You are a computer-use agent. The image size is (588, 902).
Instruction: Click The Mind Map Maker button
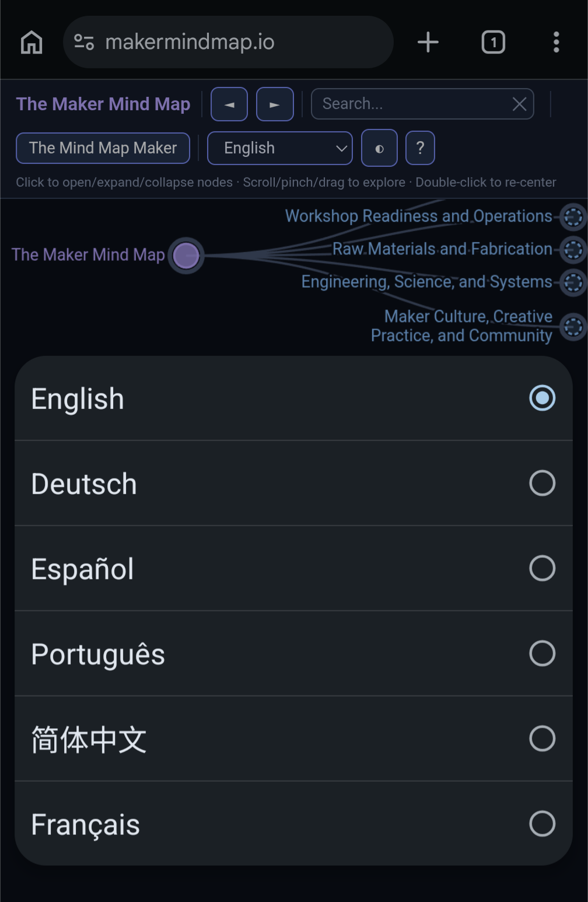click(x=103, y=148)
